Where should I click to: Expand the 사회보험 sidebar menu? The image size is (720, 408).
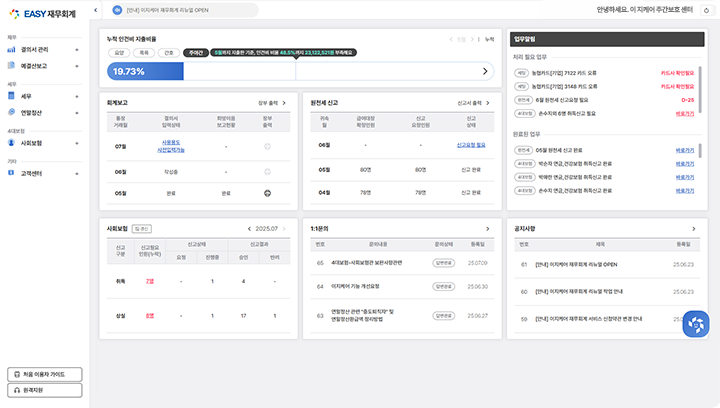tap(77, 143)
